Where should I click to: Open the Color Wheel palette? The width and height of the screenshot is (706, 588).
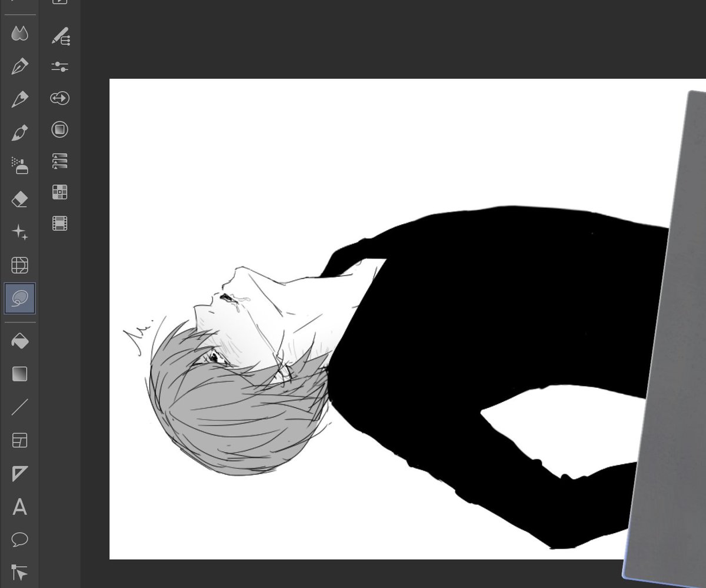click(60, 129)
